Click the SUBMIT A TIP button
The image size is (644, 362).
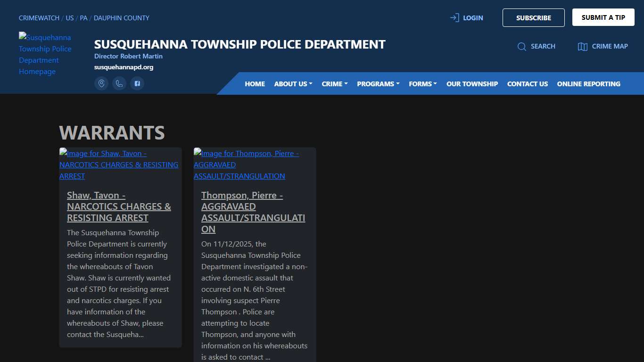click(603, 16)
